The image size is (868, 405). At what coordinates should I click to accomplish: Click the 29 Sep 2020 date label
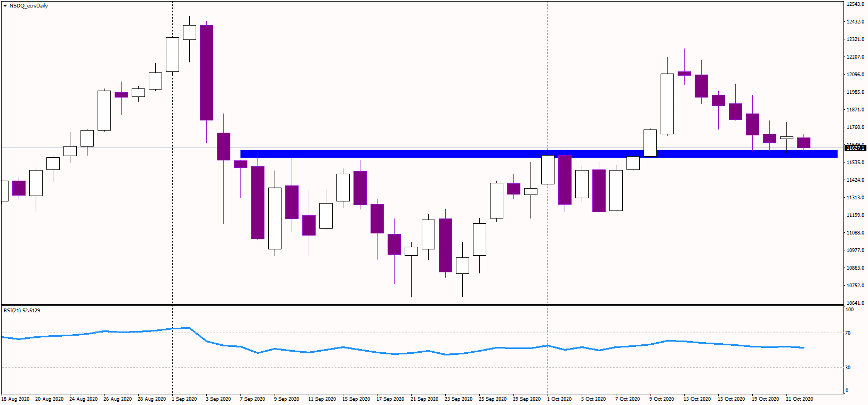coord(527,399)
